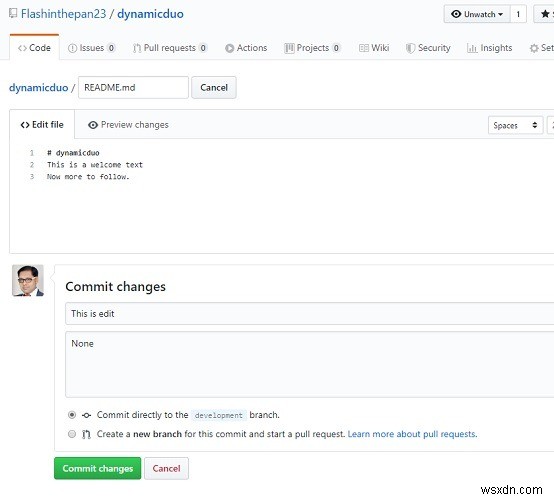554x500 pixels.
Task: Click editor line '# dynamicduo'
Action: point(73,153)
